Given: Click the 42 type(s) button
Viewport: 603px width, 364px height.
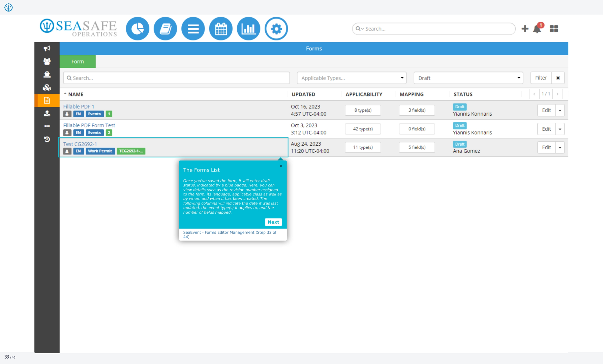Looking at the screenshot, I should [363, 129].
